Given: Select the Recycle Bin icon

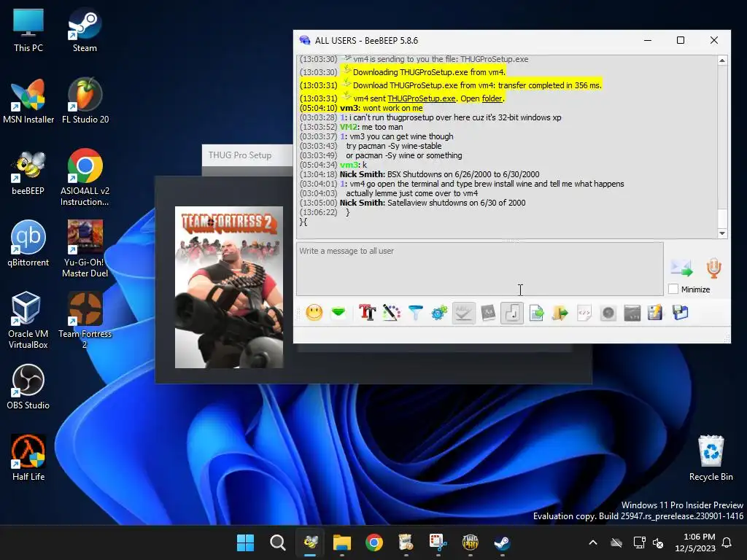Looking at the screenshot, I should [711, 458].
